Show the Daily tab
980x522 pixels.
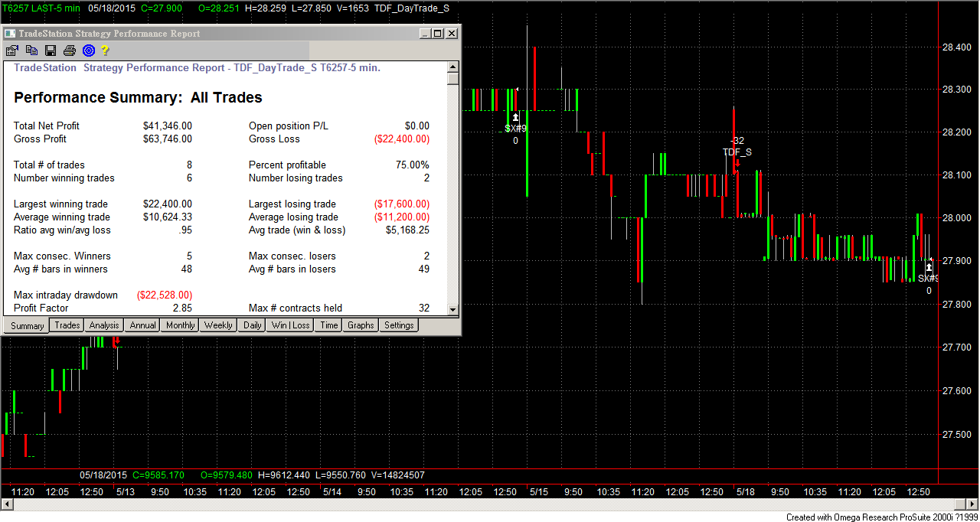click(253, 325)
